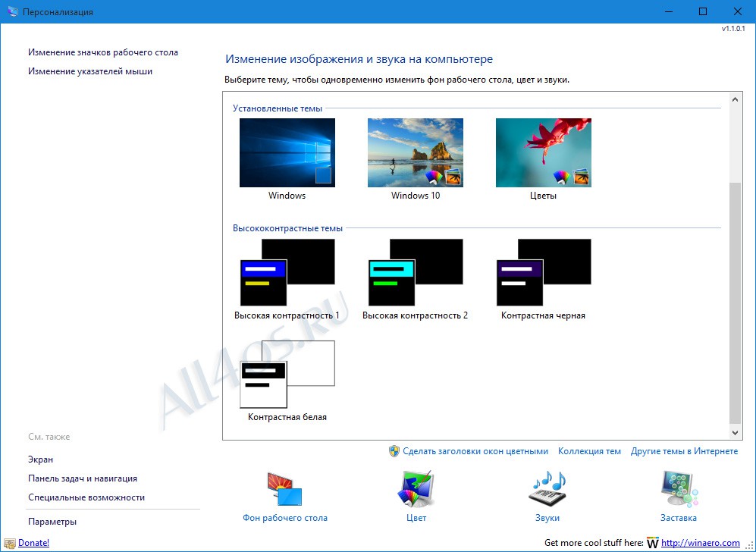Click the Установленные темы group header

(x=278, y=108)
